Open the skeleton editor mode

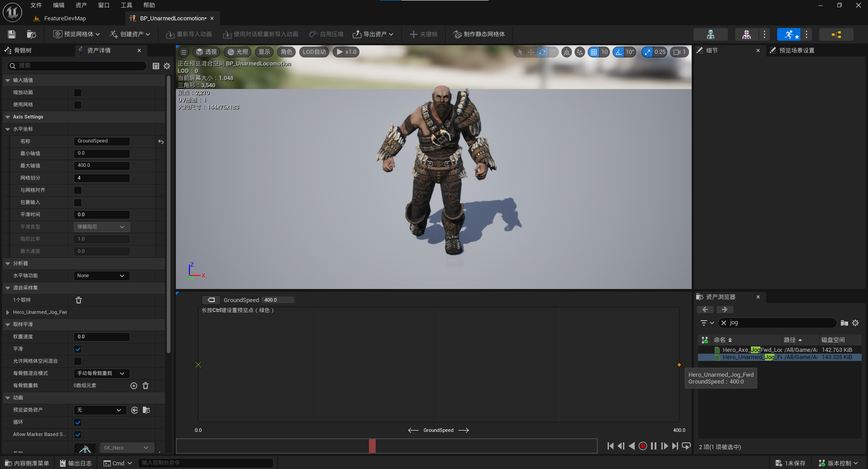(711, 34)
